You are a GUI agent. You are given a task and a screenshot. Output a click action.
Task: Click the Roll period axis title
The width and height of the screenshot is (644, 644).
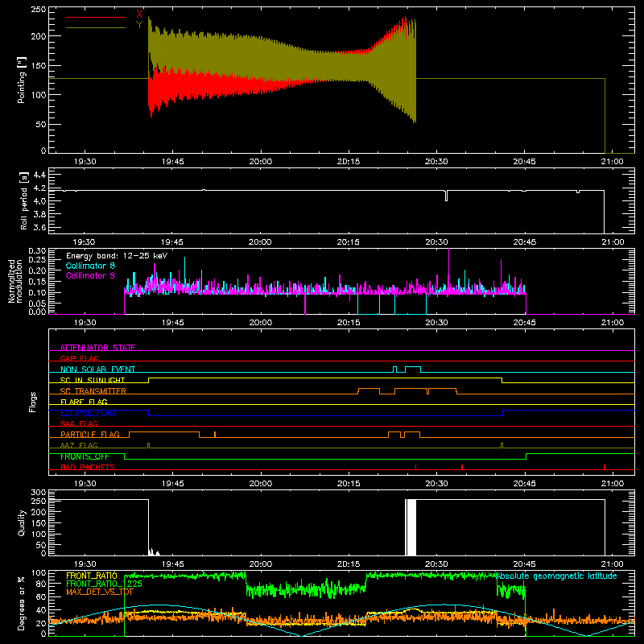tap(24, 200)
